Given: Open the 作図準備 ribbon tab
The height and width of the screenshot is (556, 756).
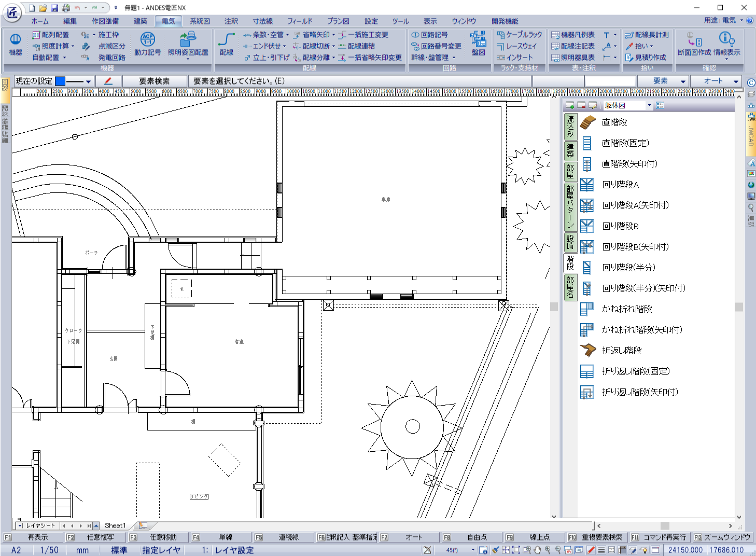Looking at the screenshot, I should coord(105,21).
